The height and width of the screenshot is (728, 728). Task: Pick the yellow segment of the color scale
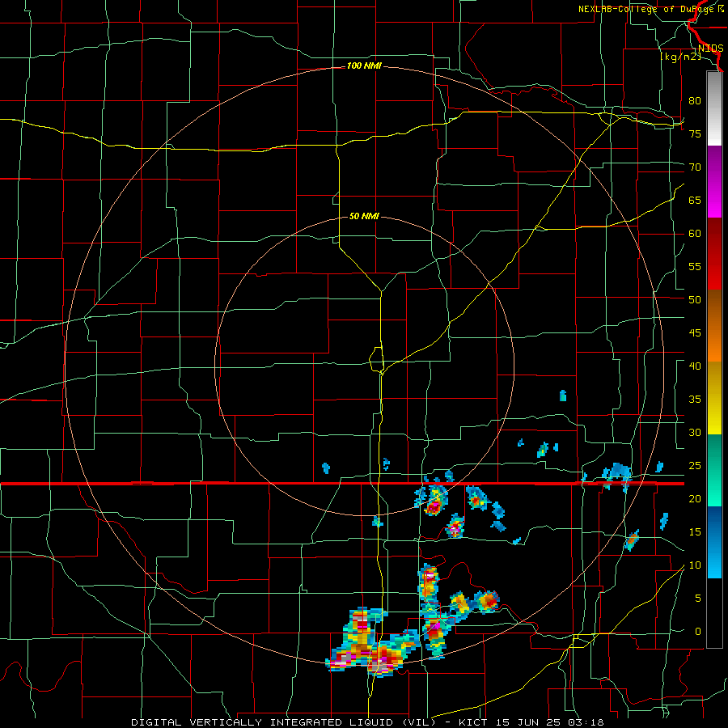(714, 398)
